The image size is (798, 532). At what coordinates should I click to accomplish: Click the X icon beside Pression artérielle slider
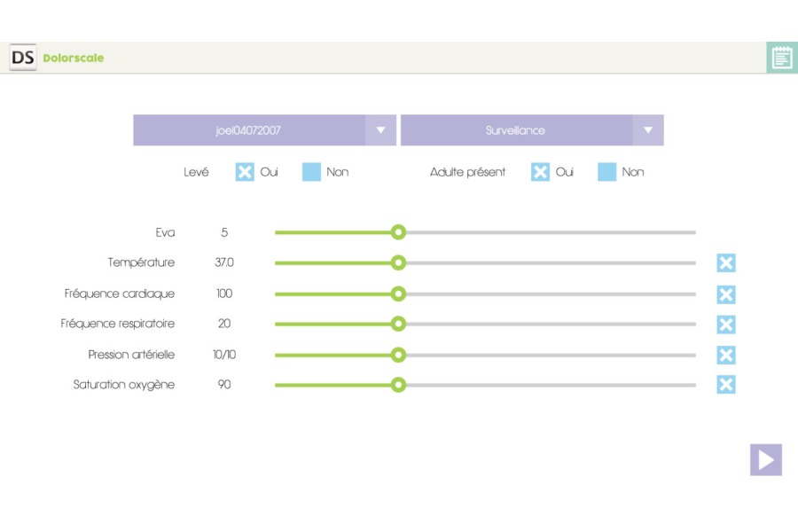point(726,356)
